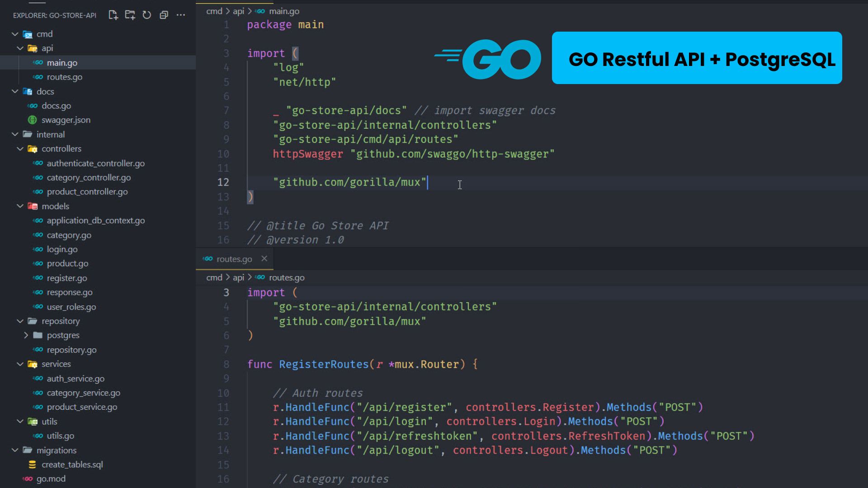Click the Explorer GO-STORE-API header title
This screenshot has height=488, width=868.
click(55, 15)
